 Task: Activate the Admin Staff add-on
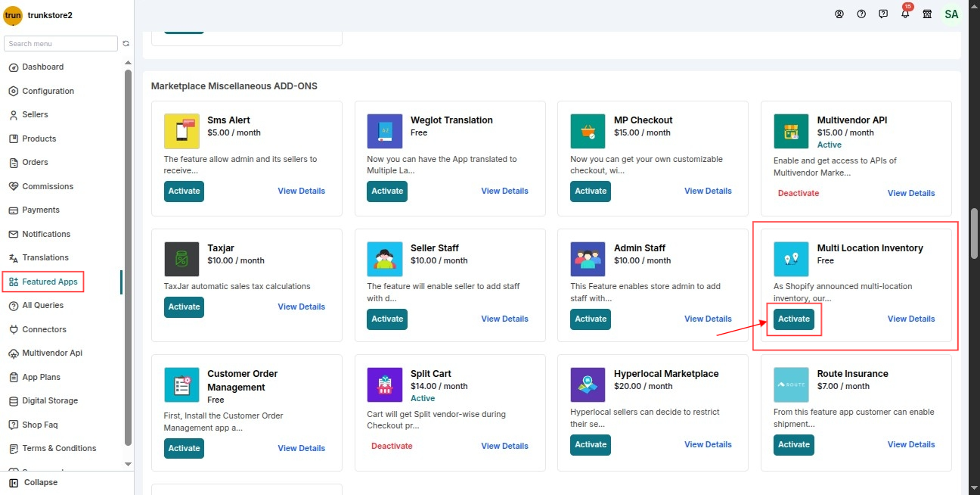coord(591,319)
